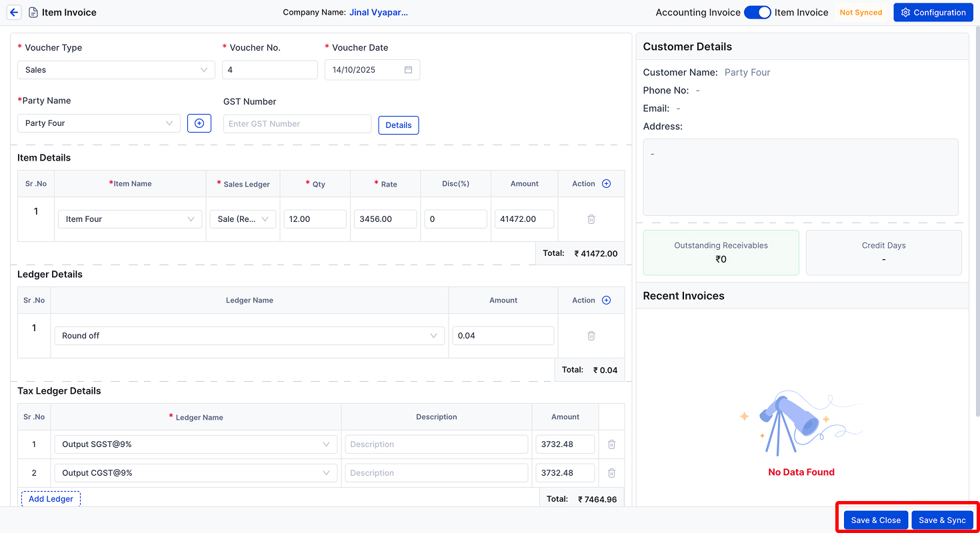Toggle Accounting Invoice / Item Invoice switch
Image resolution: width=980 pixels, height=533 pixels.
[x=757, y=13]
